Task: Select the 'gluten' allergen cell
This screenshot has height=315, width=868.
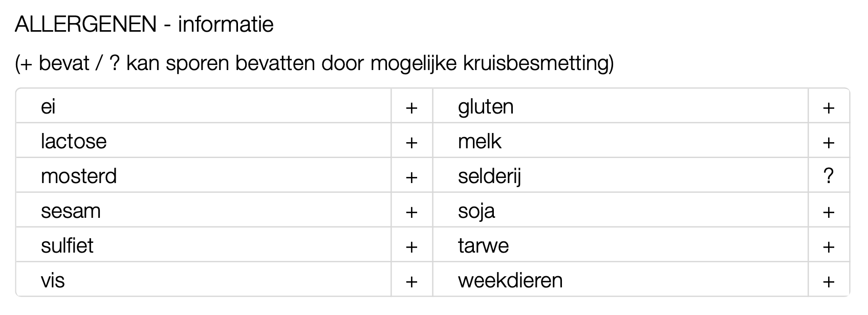Action: point(486,107)
